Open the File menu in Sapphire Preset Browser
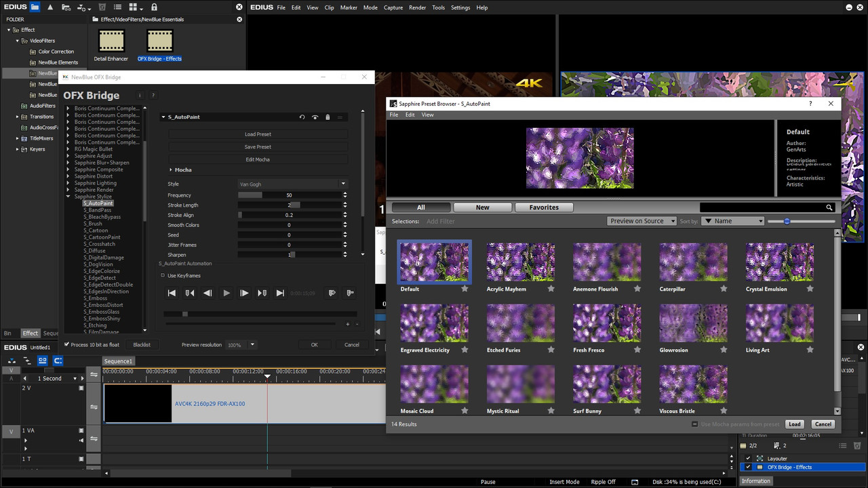 point(393,115)
